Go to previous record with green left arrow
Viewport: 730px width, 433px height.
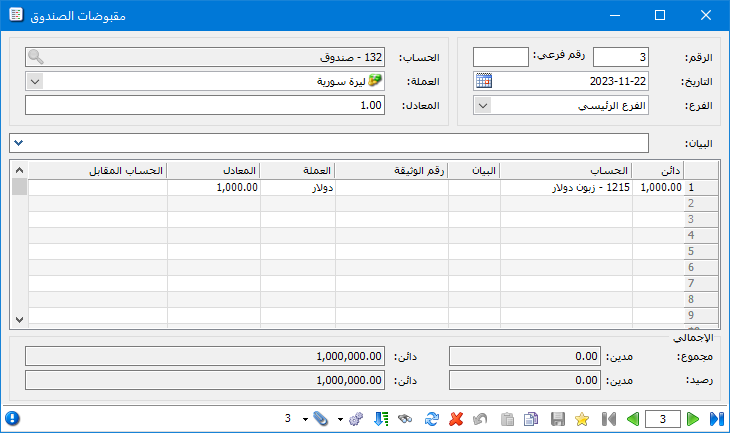(x=633, y=419)
